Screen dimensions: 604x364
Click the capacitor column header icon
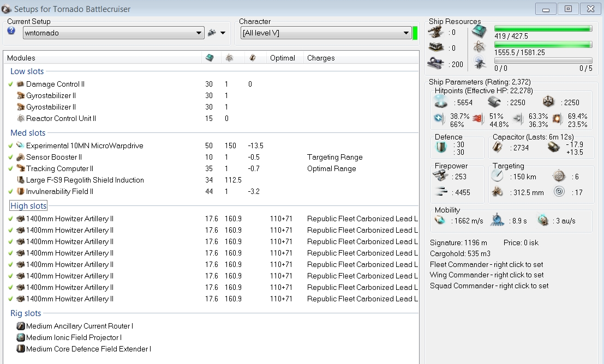(x=252, y=58)
